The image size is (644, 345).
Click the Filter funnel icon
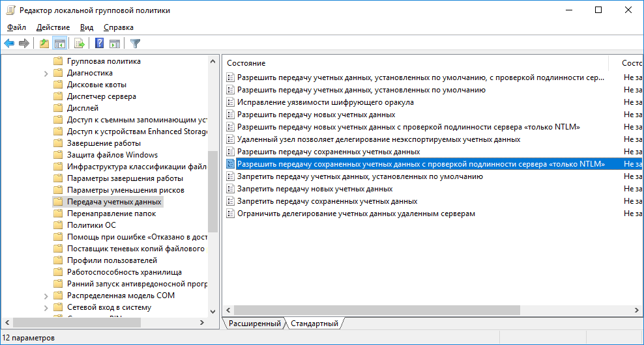tap(135, 44)
